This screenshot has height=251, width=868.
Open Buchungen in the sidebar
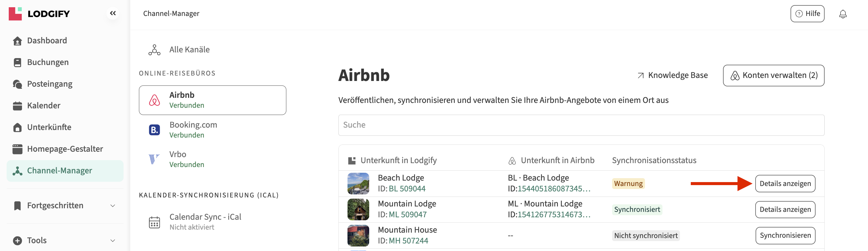point(48,62)
